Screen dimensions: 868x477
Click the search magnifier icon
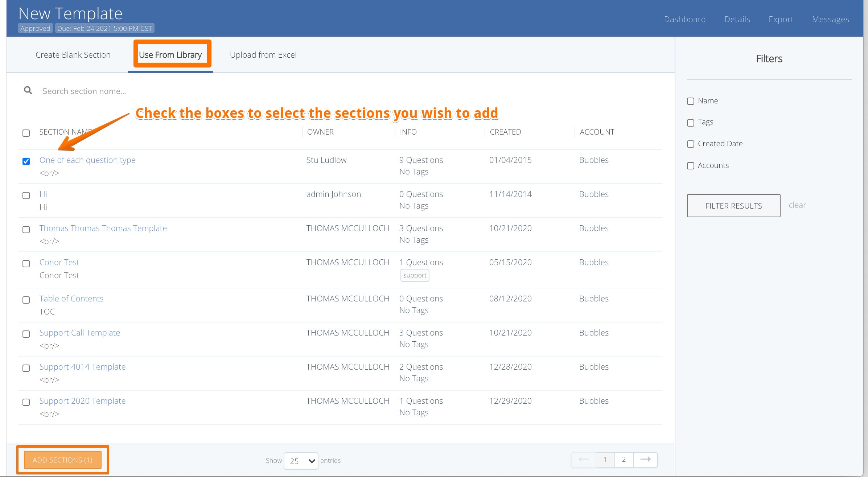pyautogui.click(x=28, y=90)
